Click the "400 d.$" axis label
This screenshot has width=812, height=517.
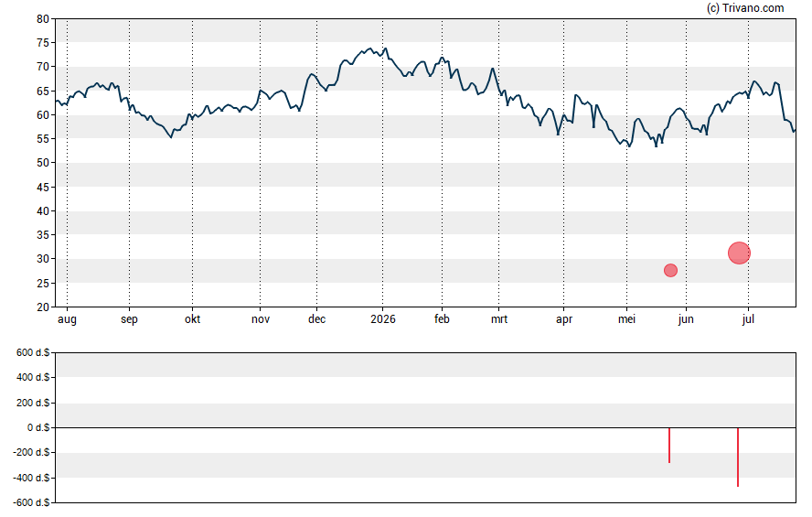coord(33,378)
